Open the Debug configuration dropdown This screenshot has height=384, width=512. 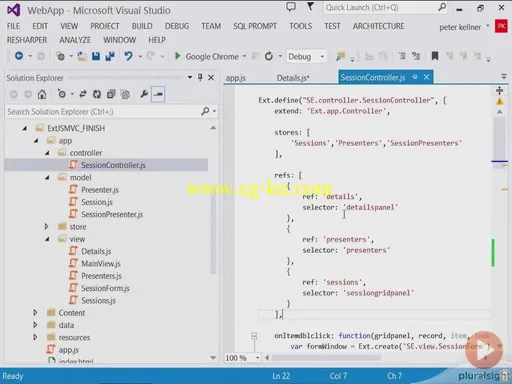click(322, 57)
